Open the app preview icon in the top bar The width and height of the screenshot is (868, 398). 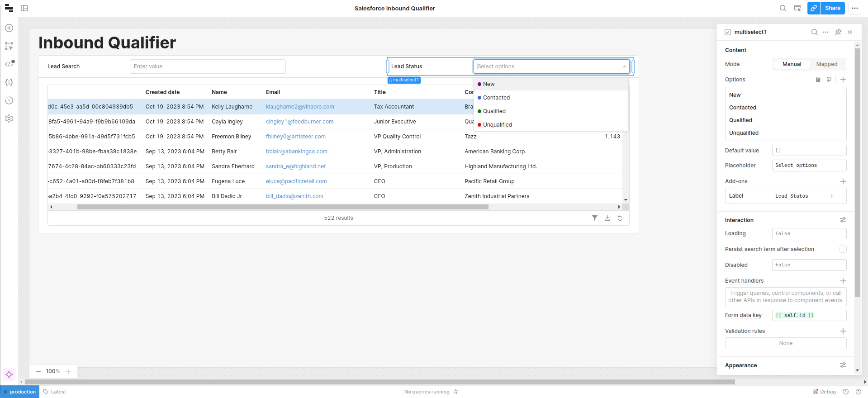click(x=797, y=8)
